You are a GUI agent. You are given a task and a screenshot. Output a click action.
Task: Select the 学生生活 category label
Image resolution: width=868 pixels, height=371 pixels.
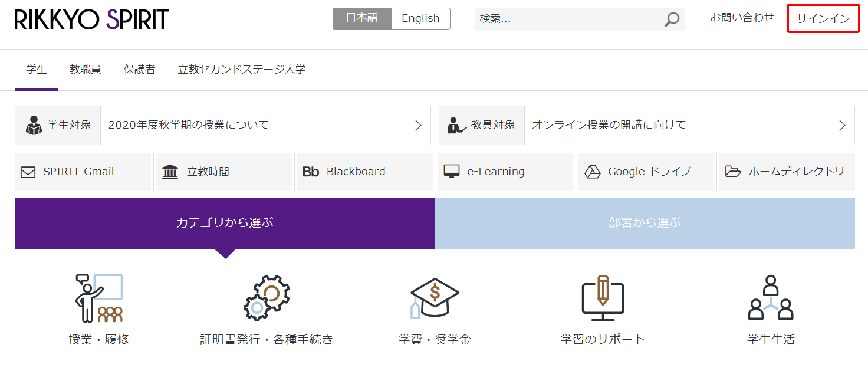coord(771,340)
